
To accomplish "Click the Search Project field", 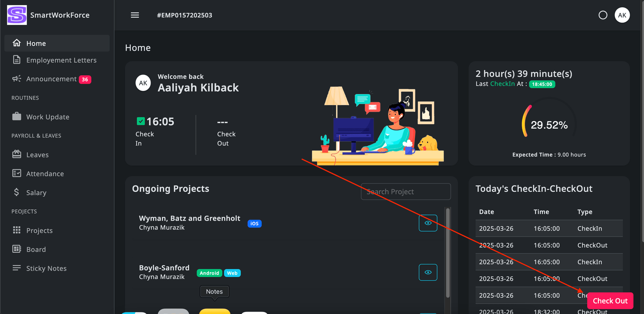I will 406,192.
